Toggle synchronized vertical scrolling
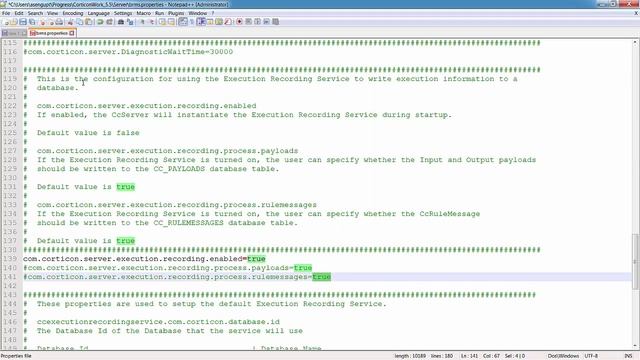 coord(162,22)
